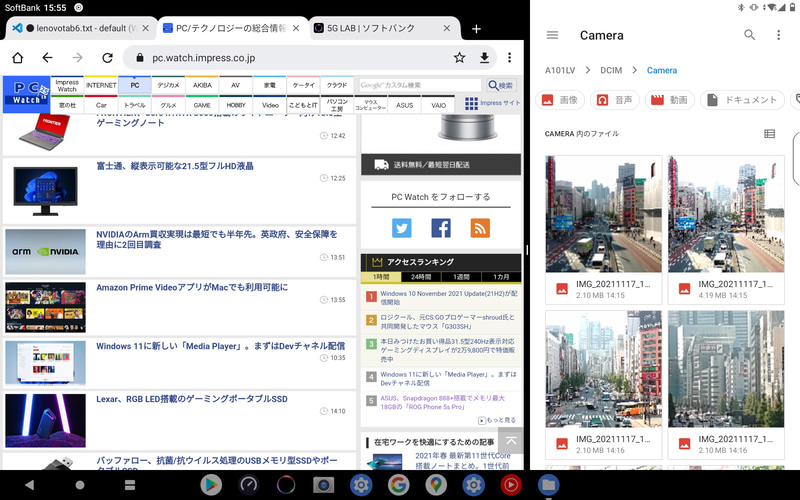
Task: Bookmark this page with star icon
Action: tap(459, 58)
